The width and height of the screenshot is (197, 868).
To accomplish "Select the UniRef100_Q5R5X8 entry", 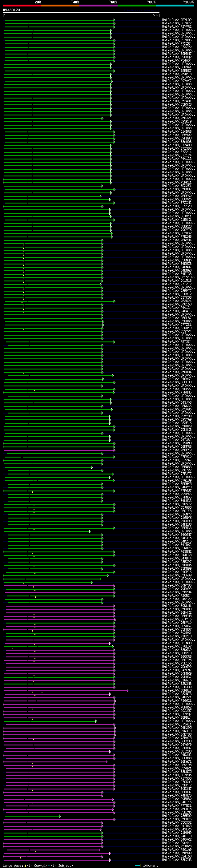I will (176, 104).
